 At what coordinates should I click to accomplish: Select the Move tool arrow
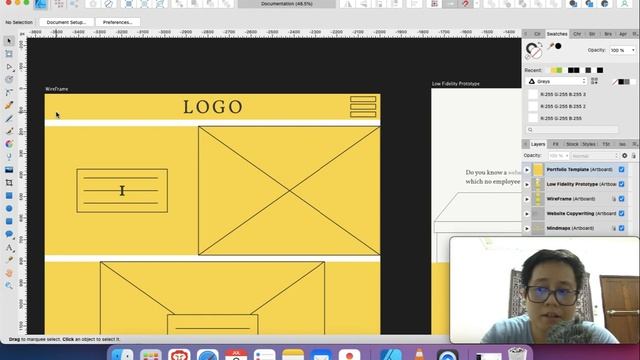click(9, 41)
